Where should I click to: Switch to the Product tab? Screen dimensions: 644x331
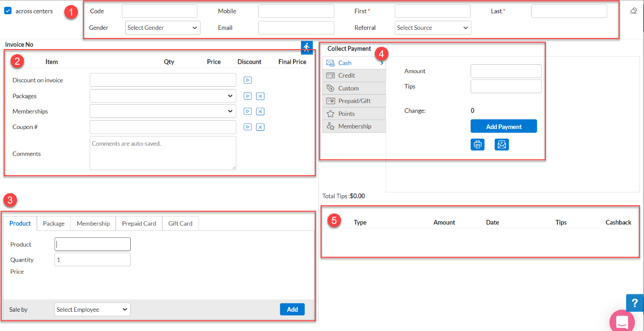click(20, 223)
